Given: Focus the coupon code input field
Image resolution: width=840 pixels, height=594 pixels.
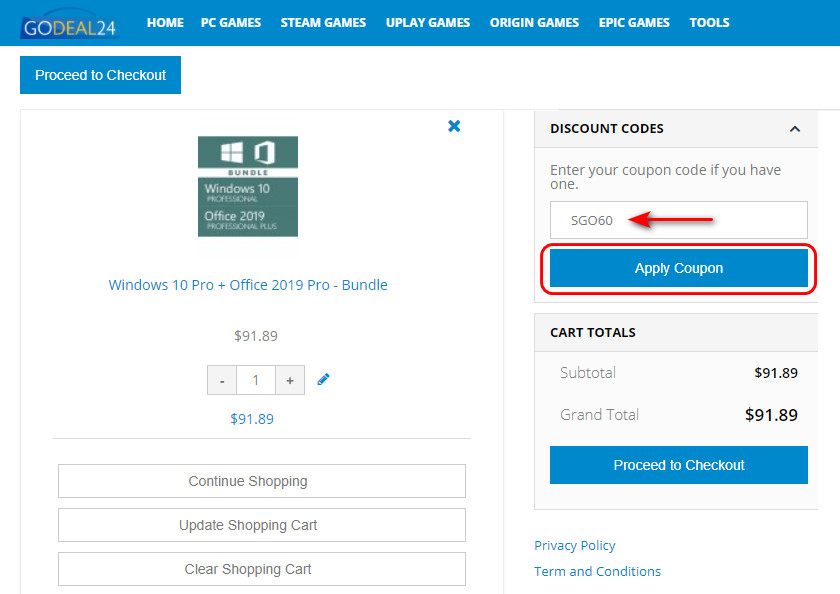Looking at the screenshot, I should 678,220.
